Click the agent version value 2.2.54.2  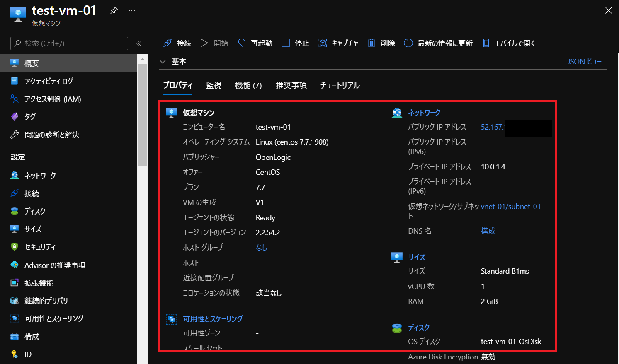[268, 233]
